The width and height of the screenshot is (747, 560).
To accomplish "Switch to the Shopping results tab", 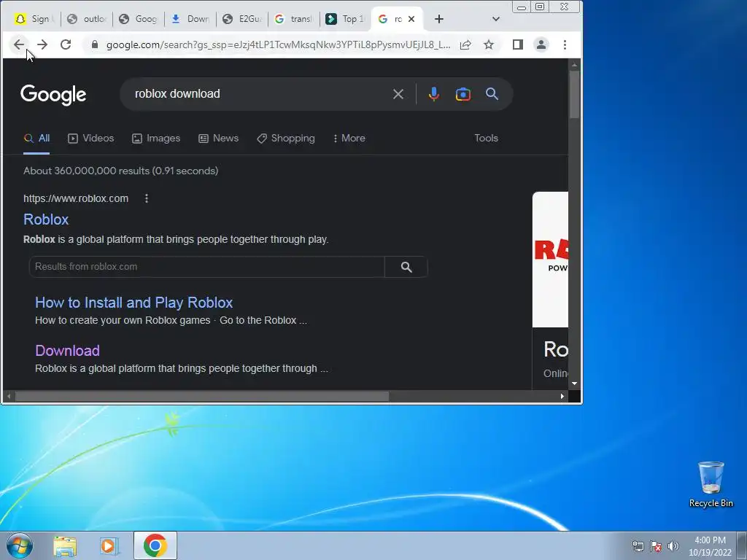I will [286, 138].
